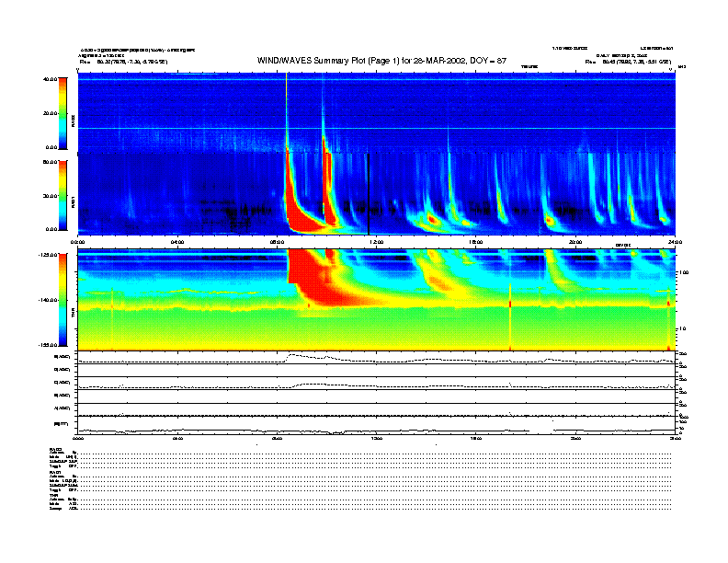Viewport: 728px width, 563px height.
Task: Click the TNR intensity color bar
Action: click(63, 300)
